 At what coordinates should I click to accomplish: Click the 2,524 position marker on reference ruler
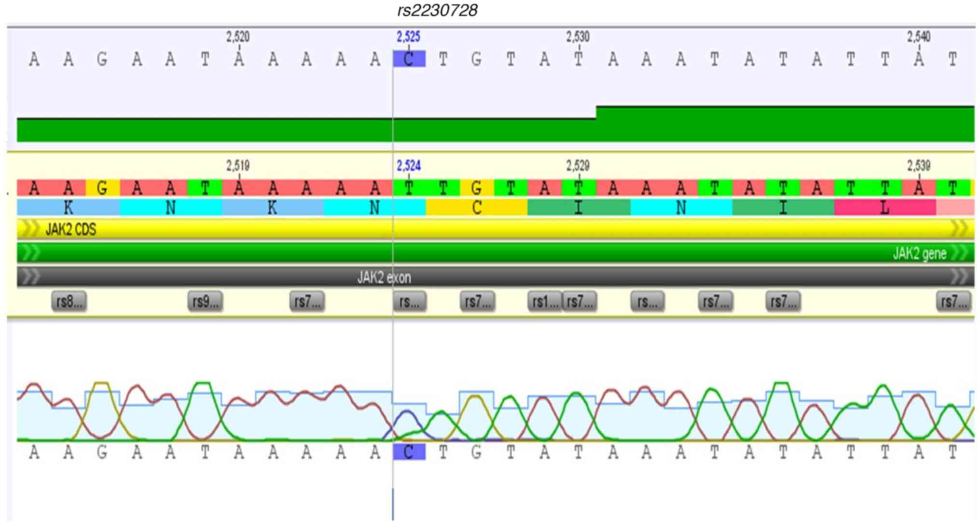[x=408, y=166]
